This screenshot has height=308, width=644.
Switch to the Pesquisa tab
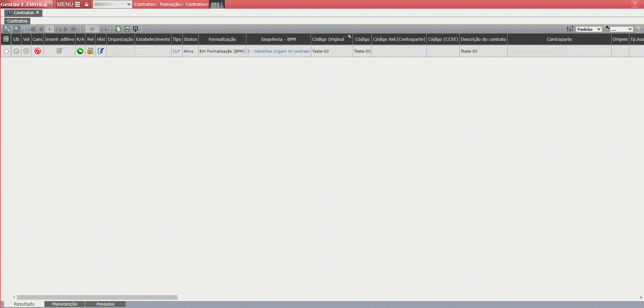(x=105, y=304)
